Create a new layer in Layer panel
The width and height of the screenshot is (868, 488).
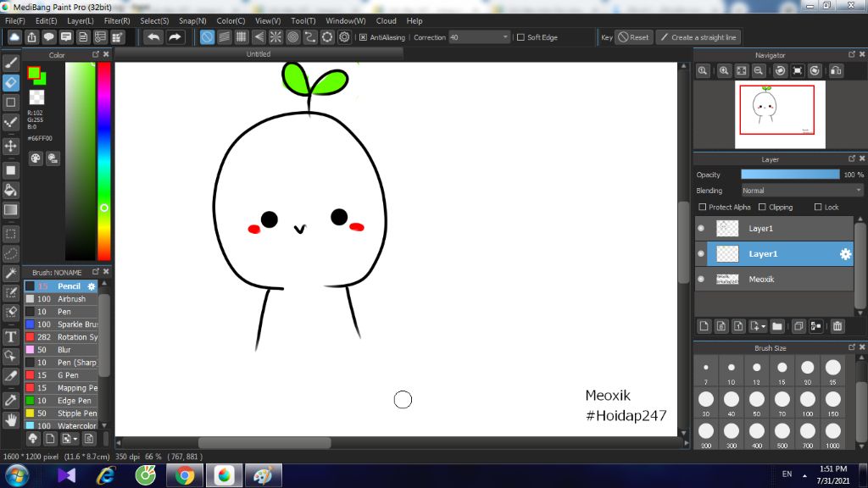coord(704,326)
